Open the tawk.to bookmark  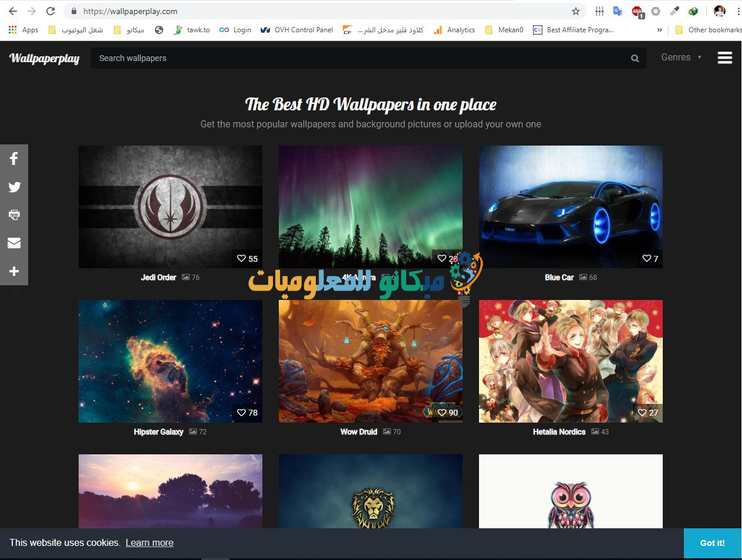point(192,30)
